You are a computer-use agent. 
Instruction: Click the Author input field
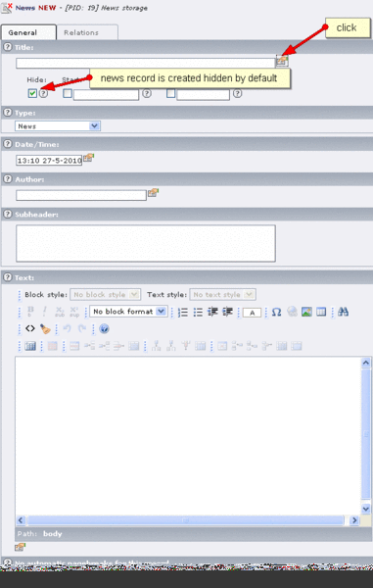click(x=81, y=195)
